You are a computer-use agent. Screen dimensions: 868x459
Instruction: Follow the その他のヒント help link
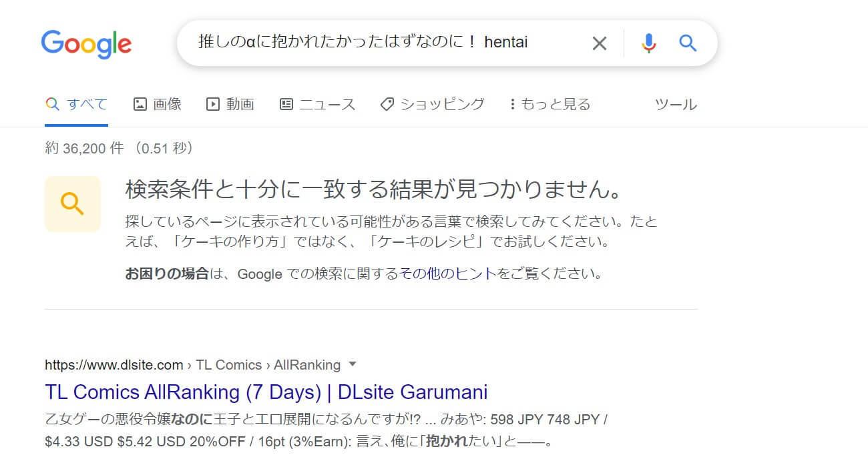pos(447,274)
